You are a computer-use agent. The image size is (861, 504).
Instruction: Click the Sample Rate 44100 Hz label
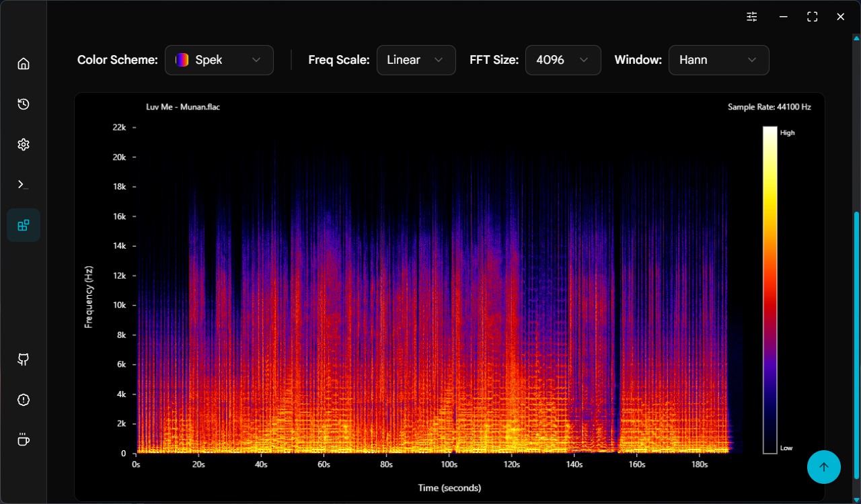pyautogui.click(x=769, y=107)
